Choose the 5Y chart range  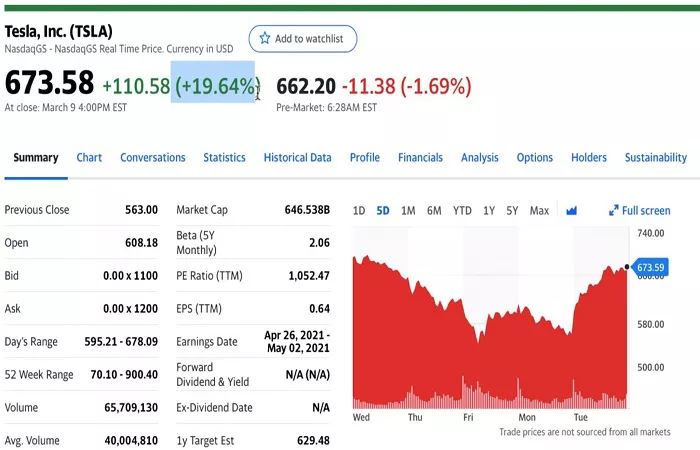click(512, 211)
